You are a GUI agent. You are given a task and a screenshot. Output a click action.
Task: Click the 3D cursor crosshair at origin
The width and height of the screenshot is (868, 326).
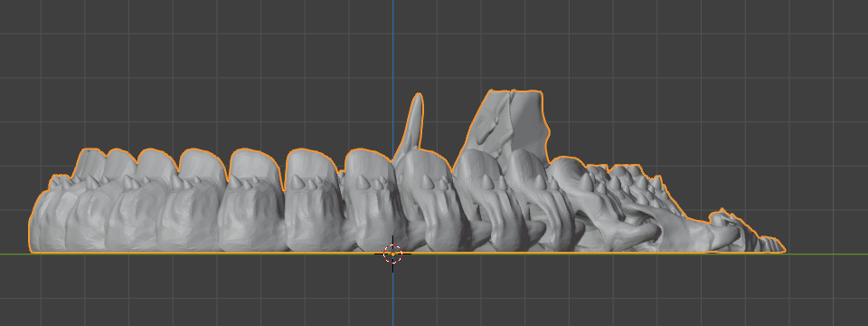click(x=392, y=254)
